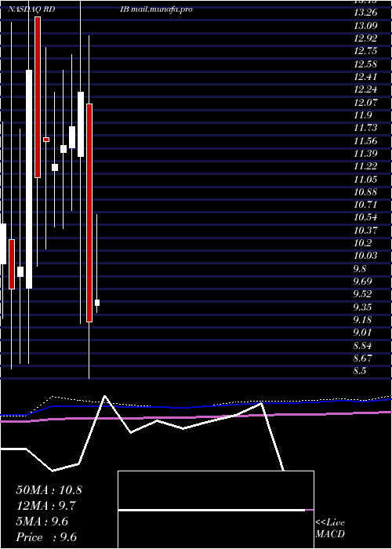
Task: Click the 9.01 price axis label
Action: tap(362, 333)
